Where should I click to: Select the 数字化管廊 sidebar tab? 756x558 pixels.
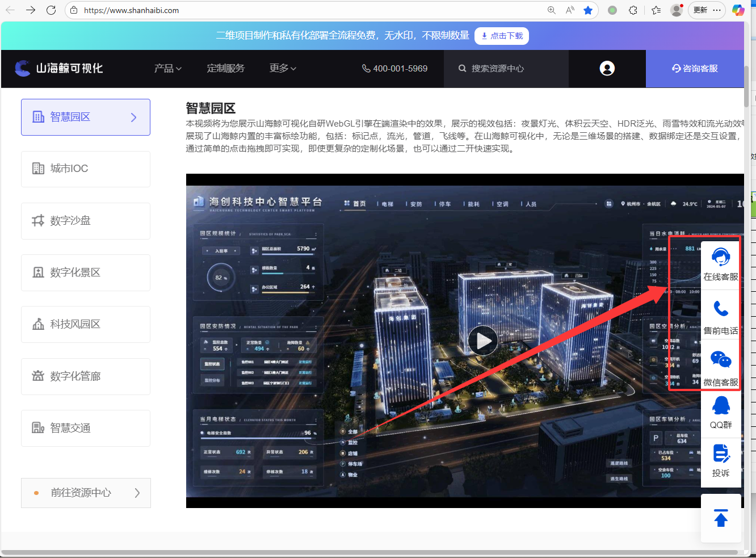click(x=86, y=376)
